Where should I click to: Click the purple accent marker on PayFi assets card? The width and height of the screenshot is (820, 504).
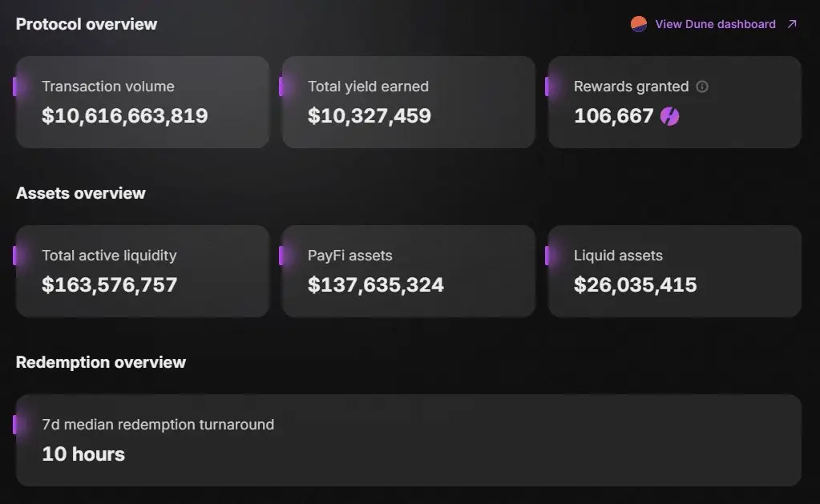coord(281,256)
